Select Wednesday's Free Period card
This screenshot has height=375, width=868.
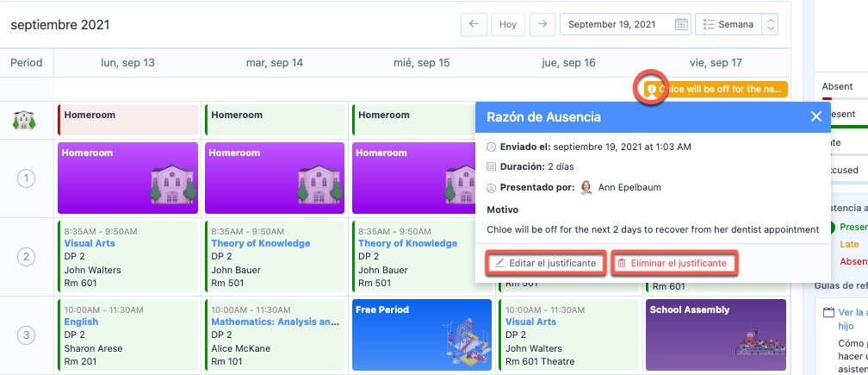coord(422,335)
